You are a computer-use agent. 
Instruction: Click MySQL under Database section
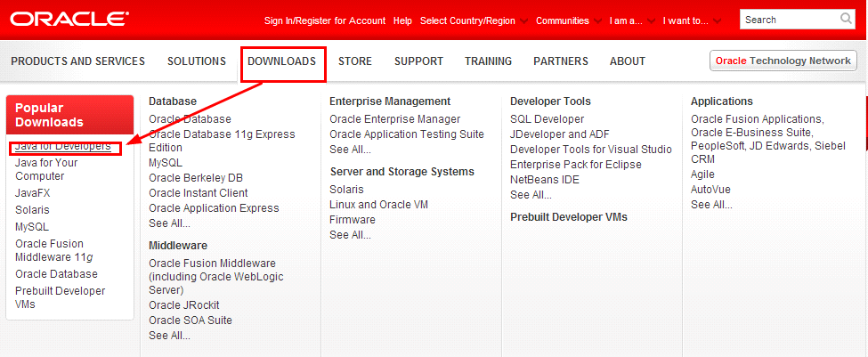[166, 163]
